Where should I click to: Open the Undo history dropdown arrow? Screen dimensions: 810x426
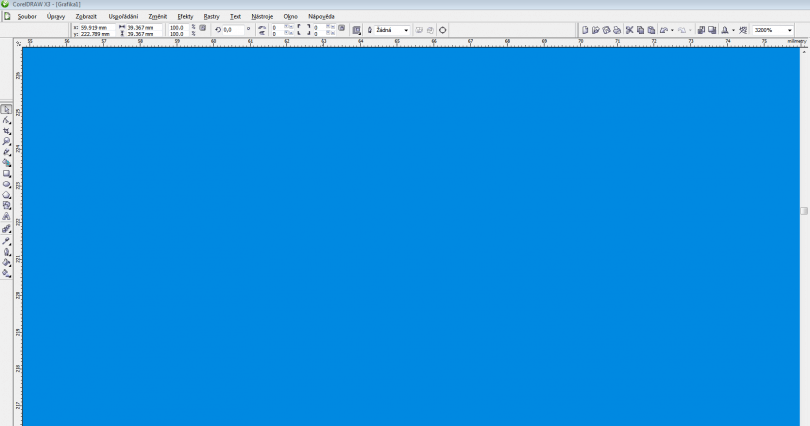(672, 30)
